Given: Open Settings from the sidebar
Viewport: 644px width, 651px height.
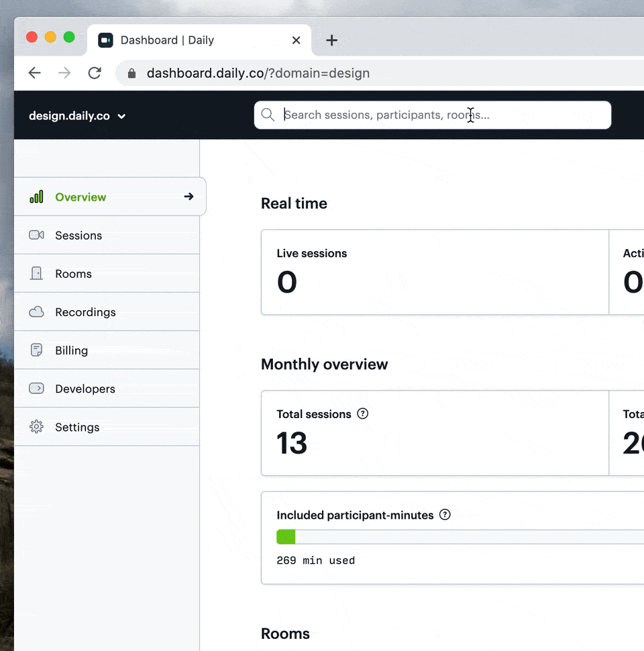Looking at the screenshot, I should pos(107,427).
